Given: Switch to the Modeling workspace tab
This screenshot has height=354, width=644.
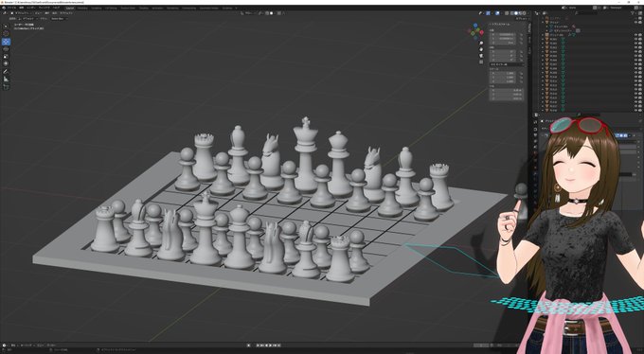Looking at the screenshot, I should (82, 8).
